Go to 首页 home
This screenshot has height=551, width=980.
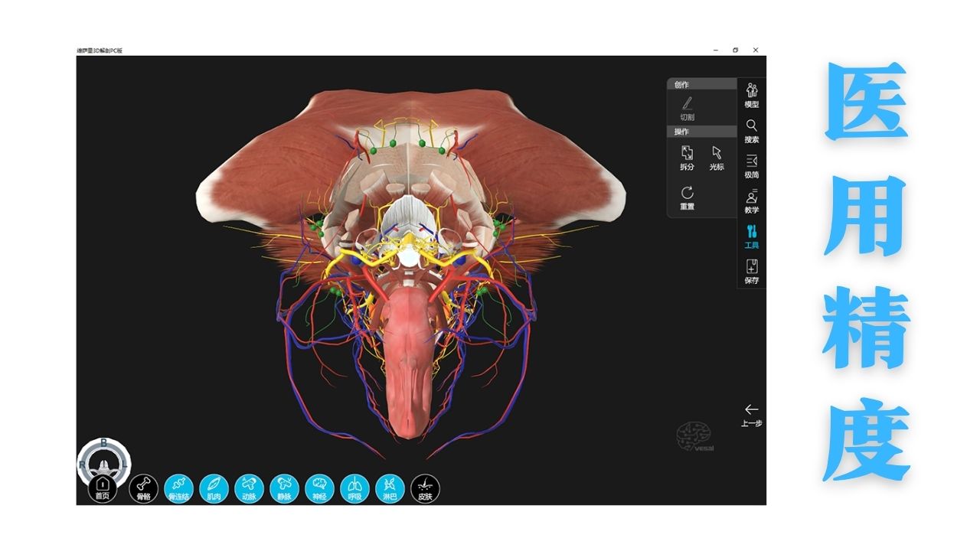coord(103,488)
